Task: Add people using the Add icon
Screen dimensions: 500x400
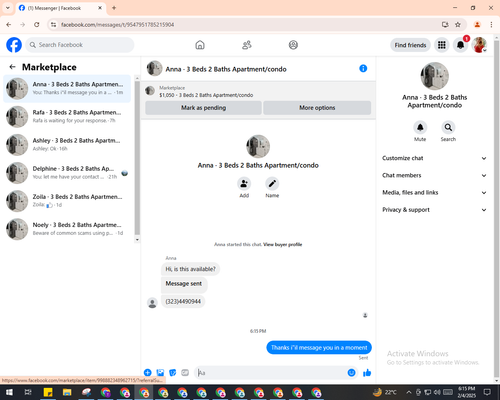Action: [244, 184]
